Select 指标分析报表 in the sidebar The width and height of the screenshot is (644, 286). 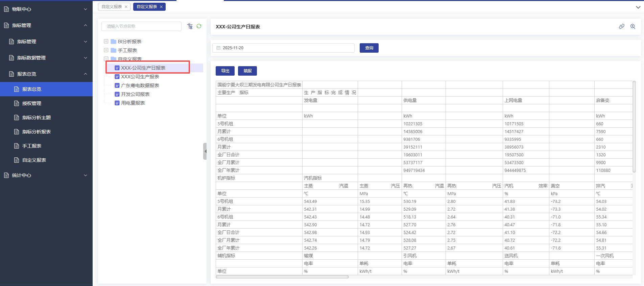[36, 132]
